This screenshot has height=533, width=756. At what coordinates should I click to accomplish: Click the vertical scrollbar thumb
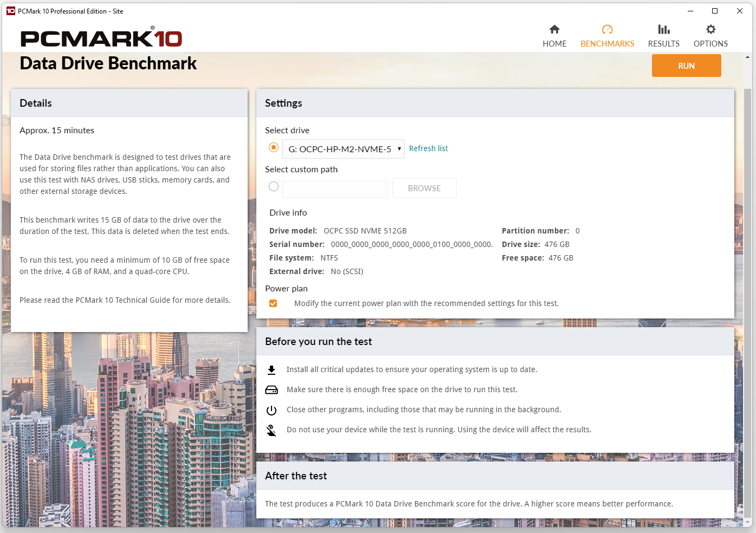(748, 303)
